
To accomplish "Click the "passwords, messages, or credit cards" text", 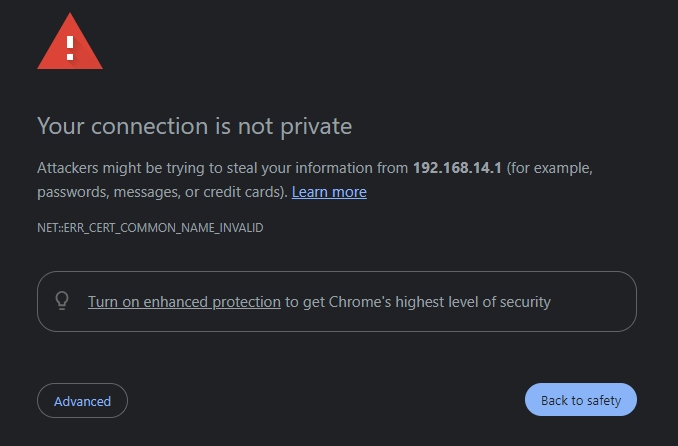I will (160, 191).
